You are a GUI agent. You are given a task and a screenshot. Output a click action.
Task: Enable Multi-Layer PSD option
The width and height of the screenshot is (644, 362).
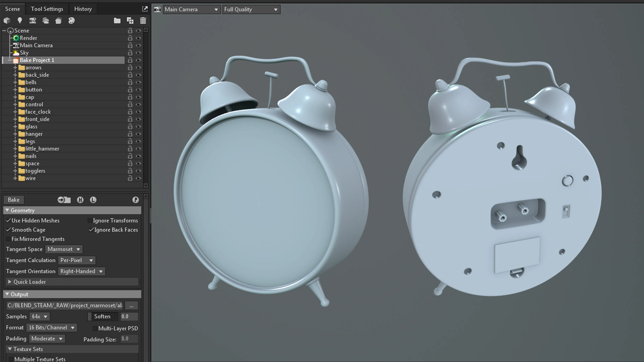95,328
